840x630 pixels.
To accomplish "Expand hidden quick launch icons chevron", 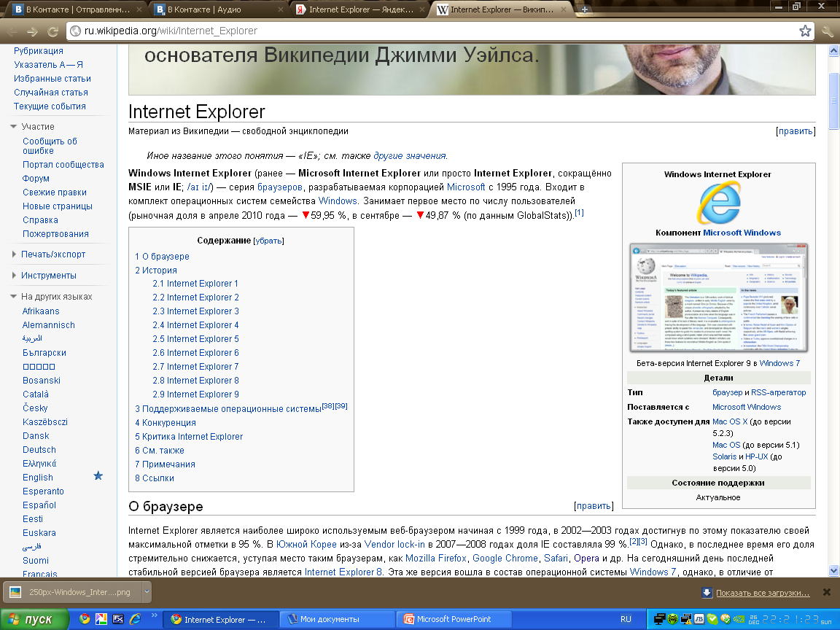I will point(154,615).
